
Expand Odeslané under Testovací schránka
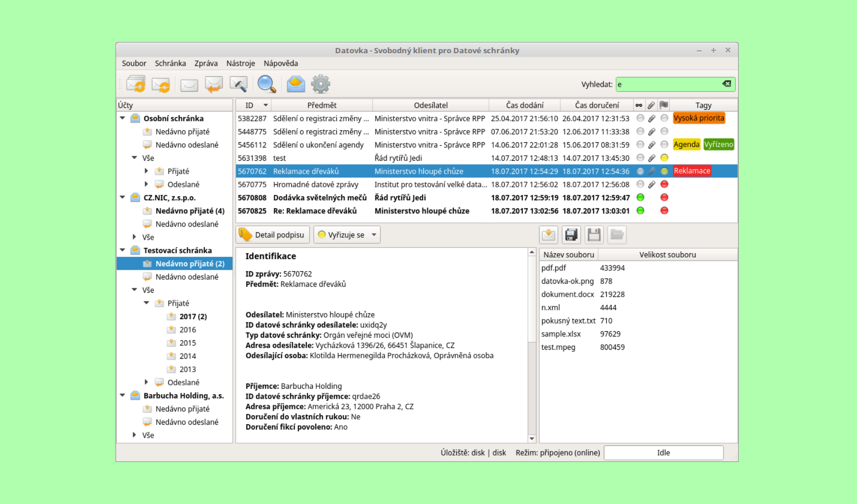147,382
